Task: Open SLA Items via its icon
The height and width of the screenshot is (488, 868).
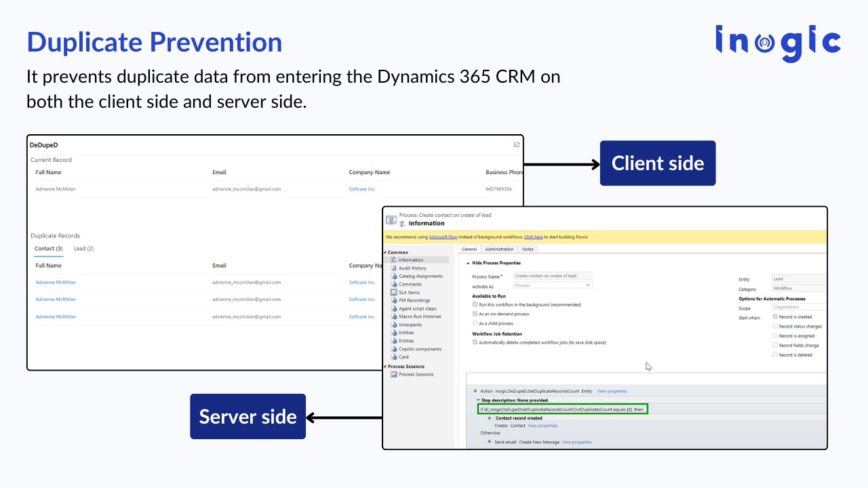Action: (x=393, y=293)
